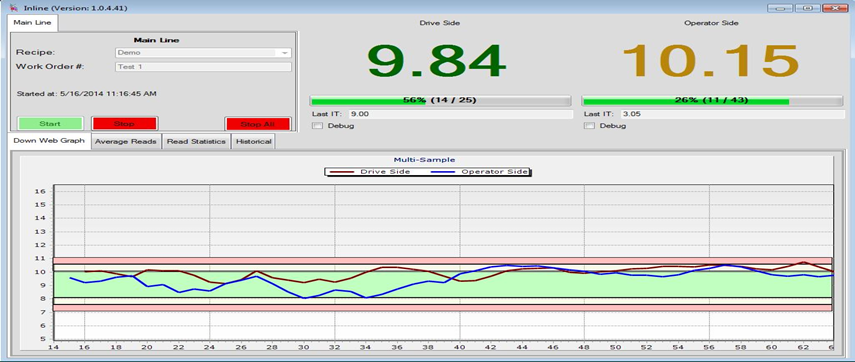
Task: Click the Stop All button
Action: tap(257, 124)
